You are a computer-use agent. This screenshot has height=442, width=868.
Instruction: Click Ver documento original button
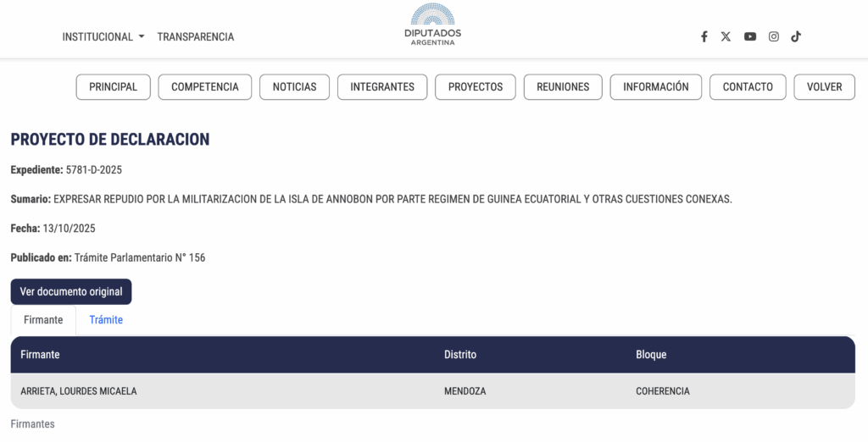click(x=71, y=291)
